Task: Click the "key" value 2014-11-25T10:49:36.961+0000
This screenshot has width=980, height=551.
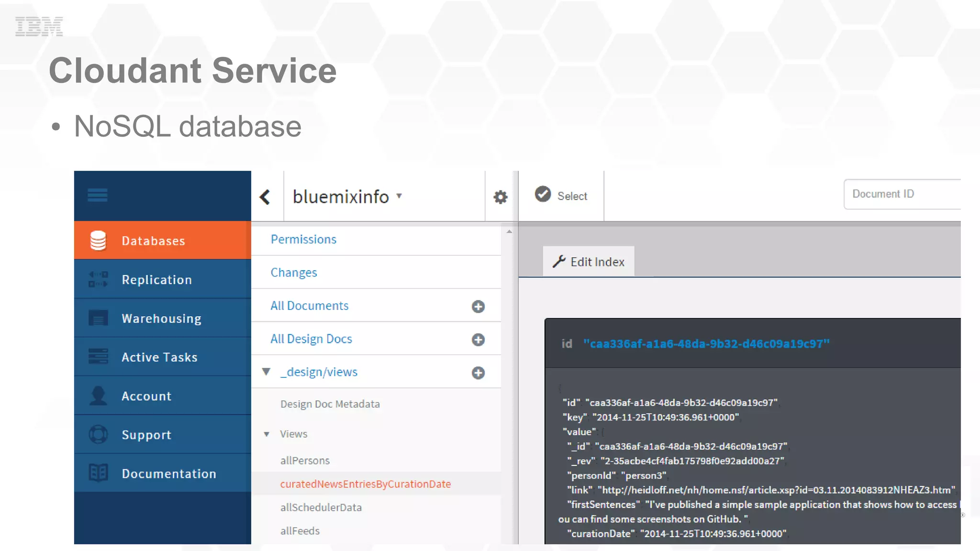Action: [x=666, y=418]
